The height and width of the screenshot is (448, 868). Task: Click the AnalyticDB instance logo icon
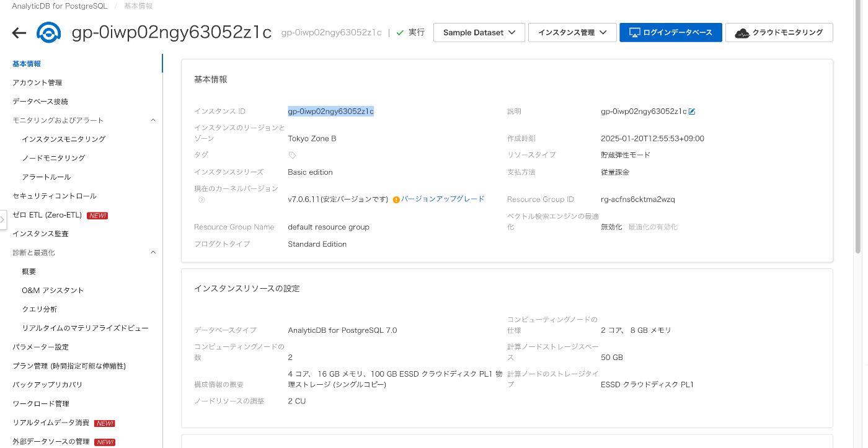pyautogui.click(x=48, y=33)
